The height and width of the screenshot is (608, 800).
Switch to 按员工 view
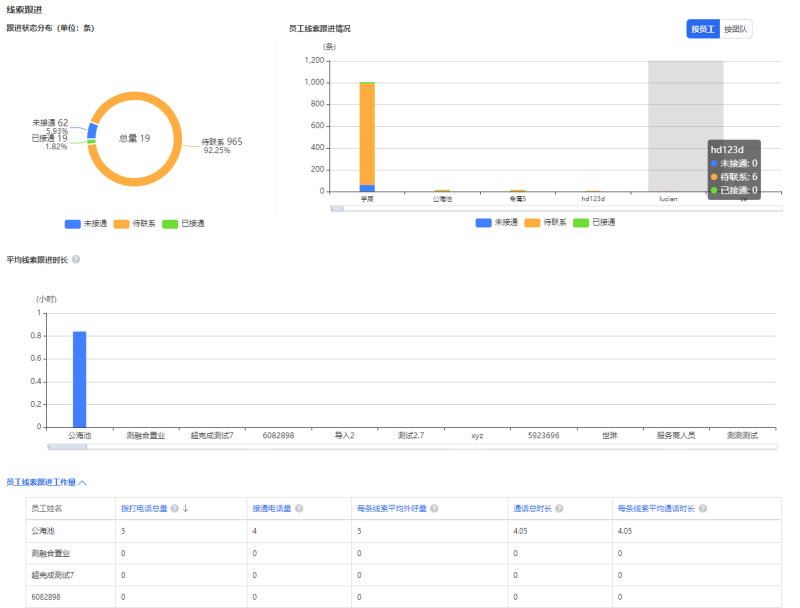click(703, 29)
